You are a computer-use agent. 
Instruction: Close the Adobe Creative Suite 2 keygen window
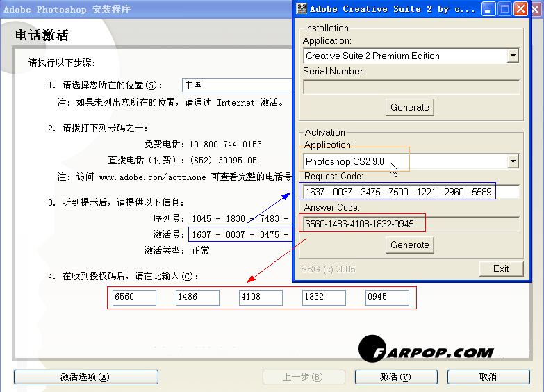tap(521, 9)
